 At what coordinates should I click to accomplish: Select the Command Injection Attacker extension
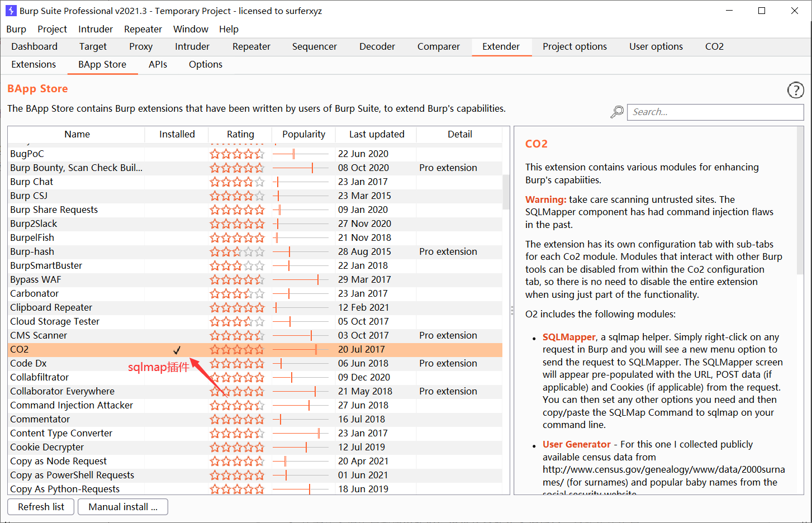coord(255,405)
